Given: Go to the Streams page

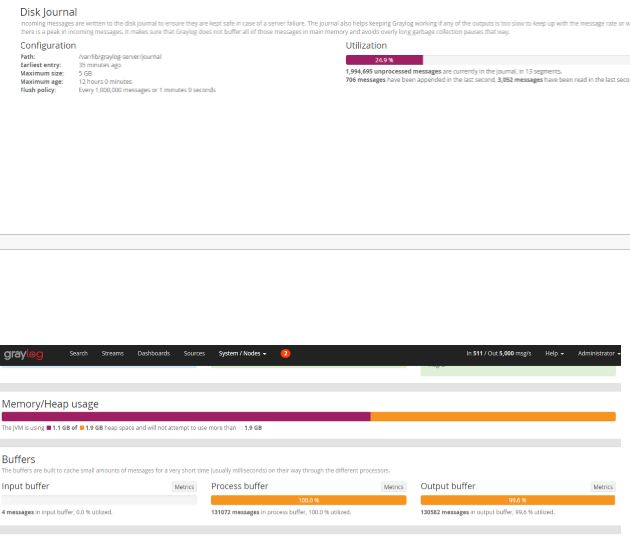Looking at the screenshot, I should click(112, 354).
